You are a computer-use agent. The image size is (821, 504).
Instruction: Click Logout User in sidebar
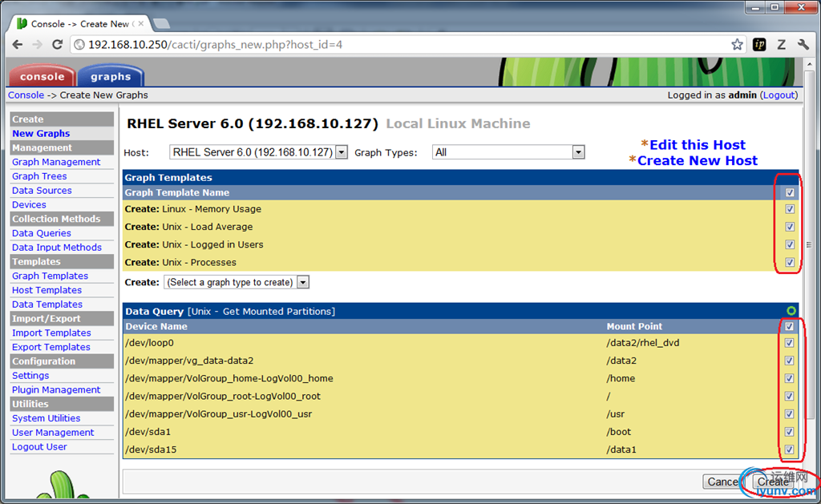point(39,447)
